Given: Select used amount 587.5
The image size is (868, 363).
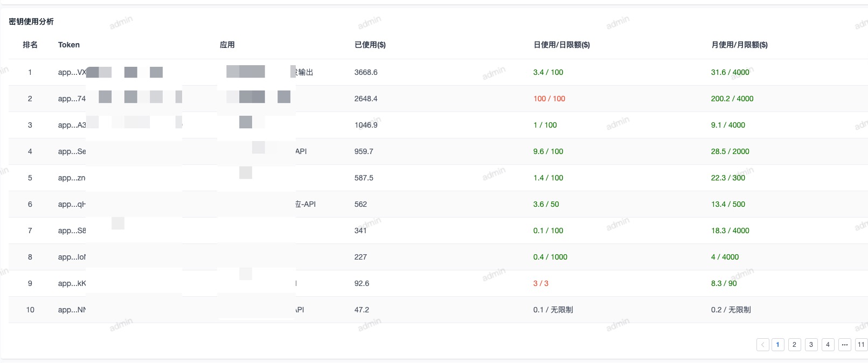Looking at the screenshot, I should tap(364, 178).
